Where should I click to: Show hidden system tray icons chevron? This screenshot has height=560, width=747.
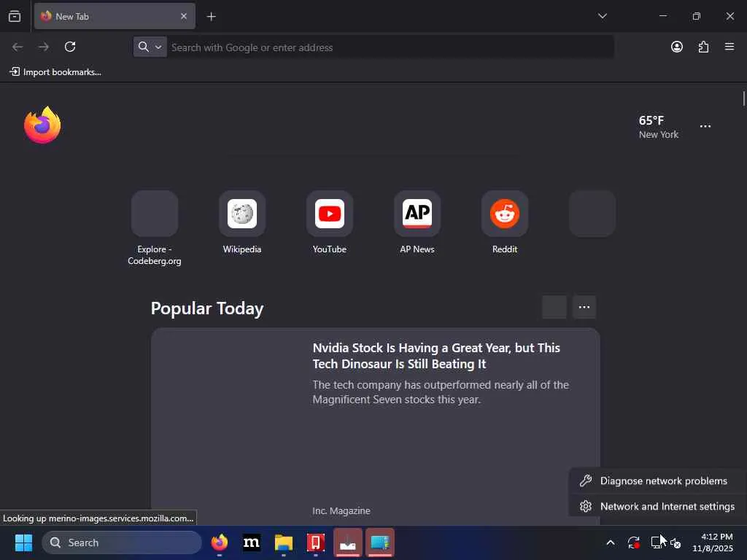point(611,542)
